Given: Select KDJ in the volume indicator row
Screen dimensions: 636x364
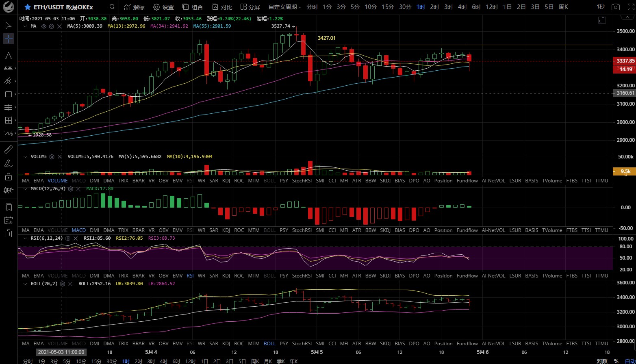Looking at the screenshot, I should tap(226, 180).
